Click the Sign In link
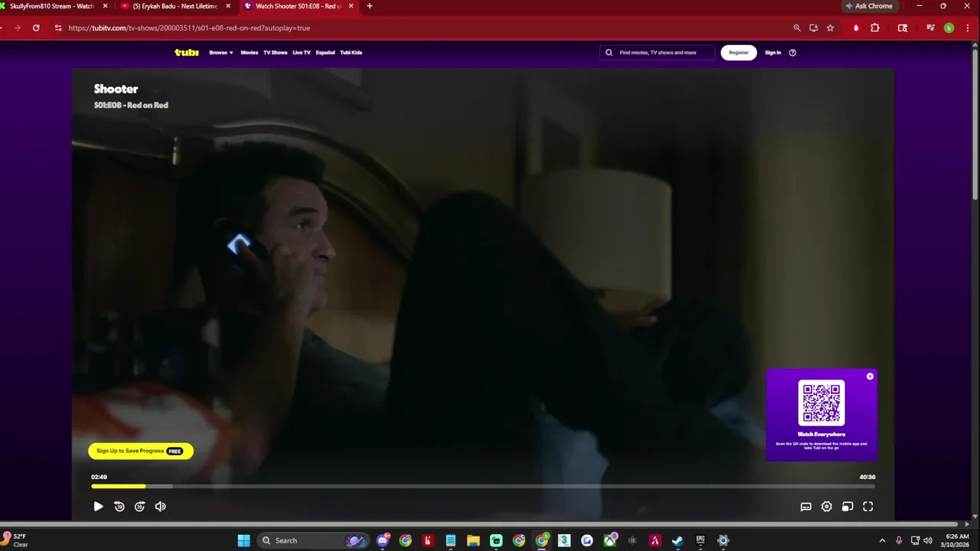The width and height of the screenshot is (980, 551). coord(773,53)
